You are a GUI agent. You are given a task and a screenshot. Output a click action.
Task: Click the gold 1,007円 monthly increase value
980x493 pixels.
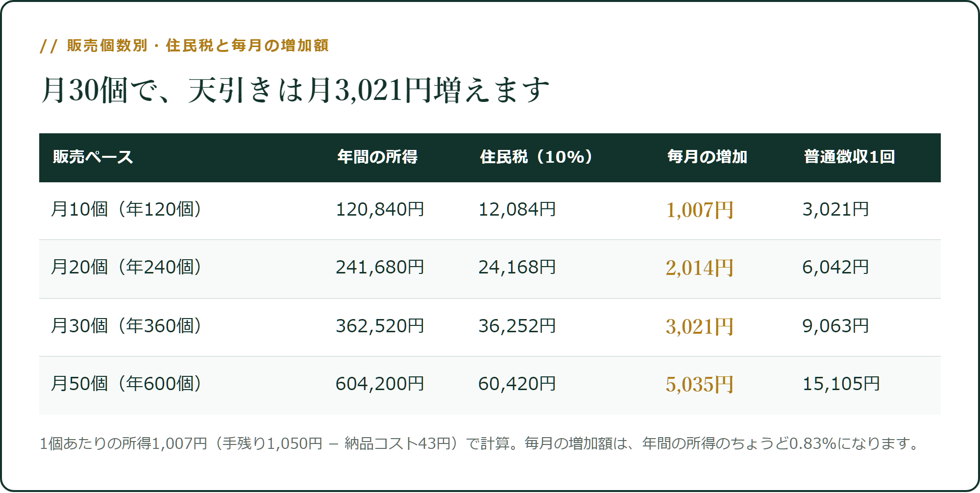700,210
